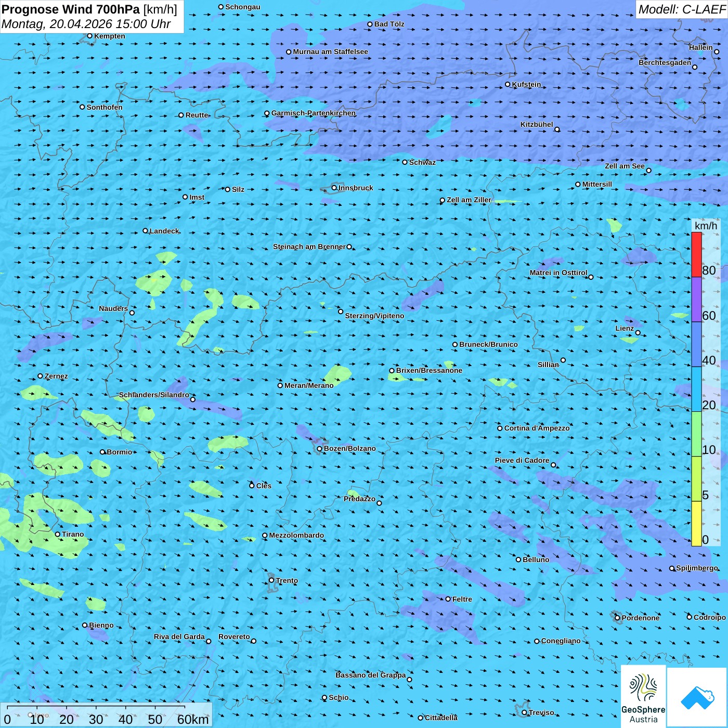
Task: Click the Murnau am Staffelsee label
Action: click(330, 51)
